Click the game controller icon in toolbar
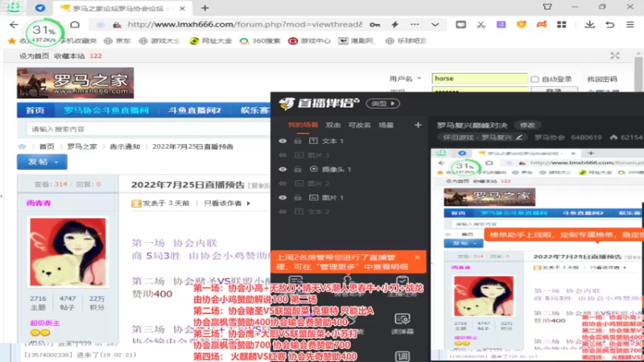Image resolution: width=644 pixels, height=362 pixels. [x=541, y=25]
